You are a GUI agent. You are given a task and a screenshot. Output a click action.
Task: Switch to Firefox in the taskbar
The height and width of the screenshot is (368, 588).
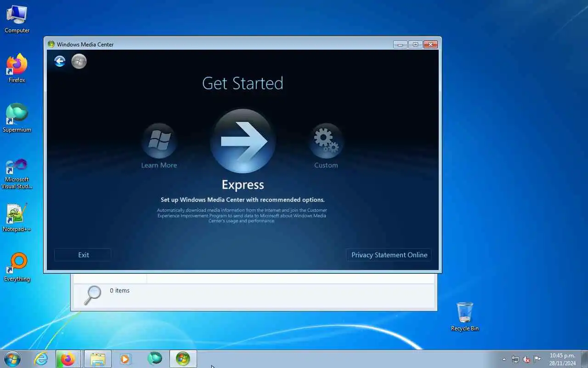(68, 359)
